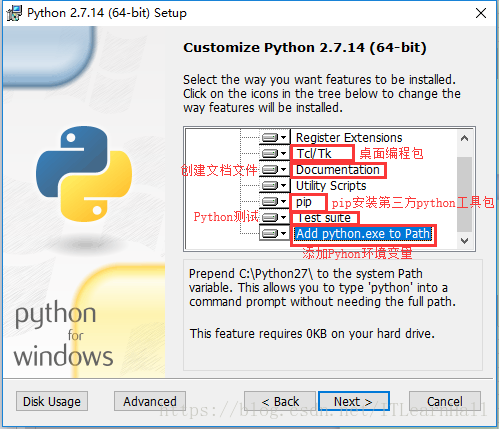Viewport: 500px width, 430px height.
Task: Select the Documentation tree row
Action: (x=338, y=170)
